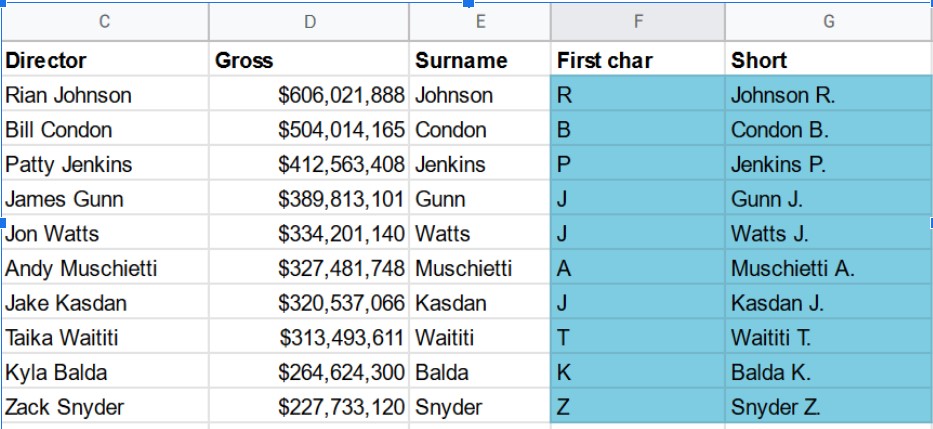Click the 'Jenkins' surname cell
Screen dimensions: 933x429
(x=480, y=164)
